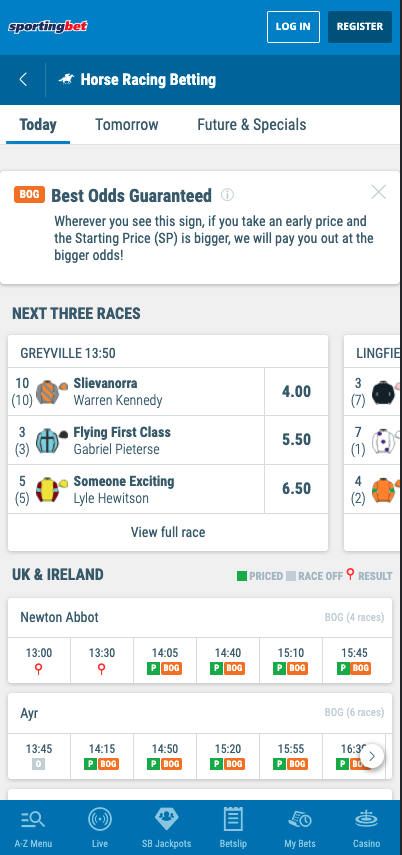Screen dimensions: 402x855
Task: Dismiss the Best Odds Guaranteed banner
Action: pos(379,192)
